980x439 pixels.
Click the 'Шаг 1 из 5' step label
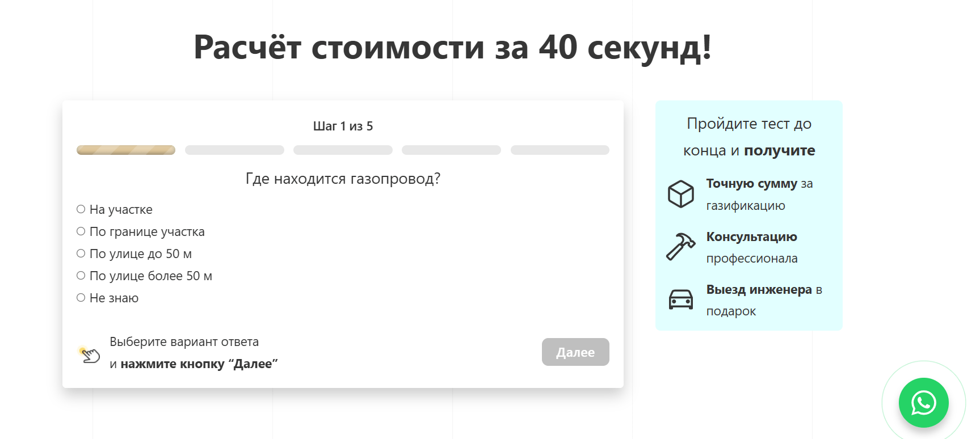(x=343, y=126)
